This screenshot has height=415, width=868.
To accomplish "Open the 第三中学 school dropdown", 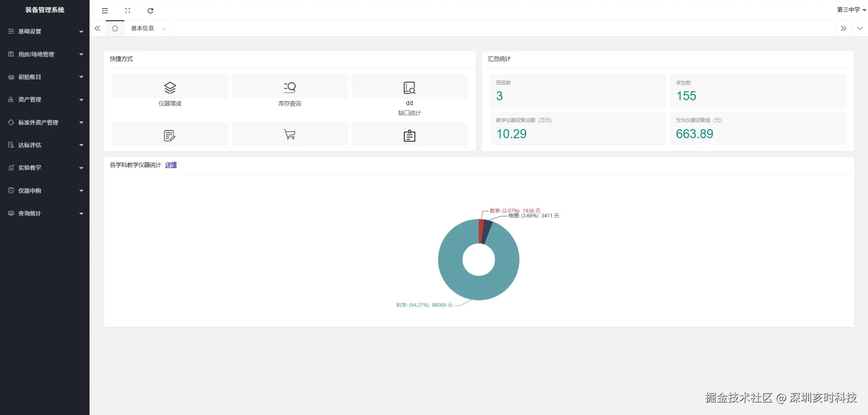I will 851,10.
